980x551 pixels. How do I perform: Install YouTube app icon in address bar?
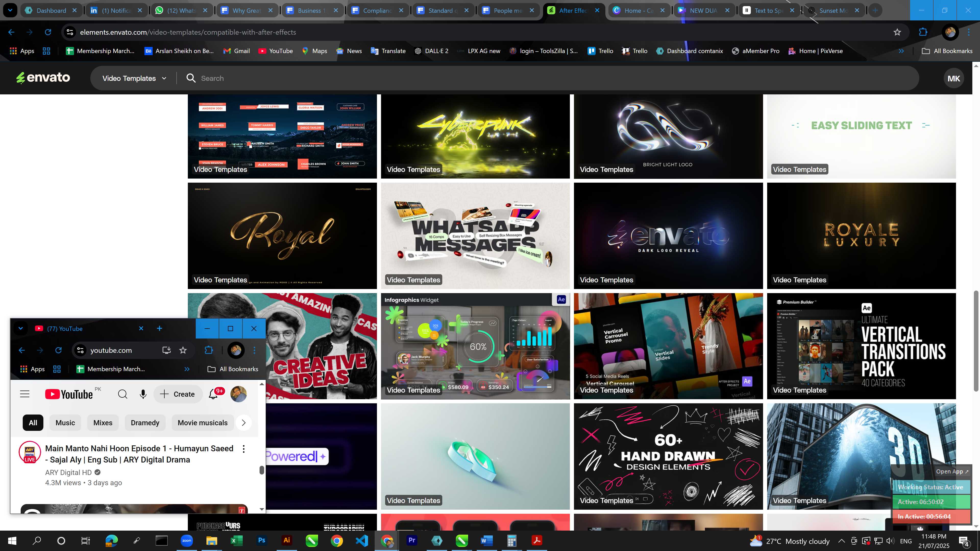click(166, 350)
